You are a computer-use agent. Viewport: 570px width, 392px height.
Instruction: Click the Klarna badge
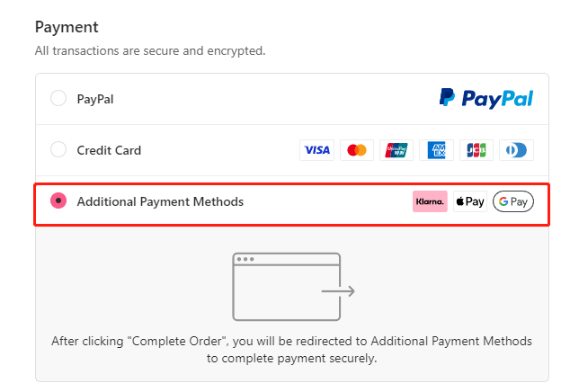click(x=430, y=201)
